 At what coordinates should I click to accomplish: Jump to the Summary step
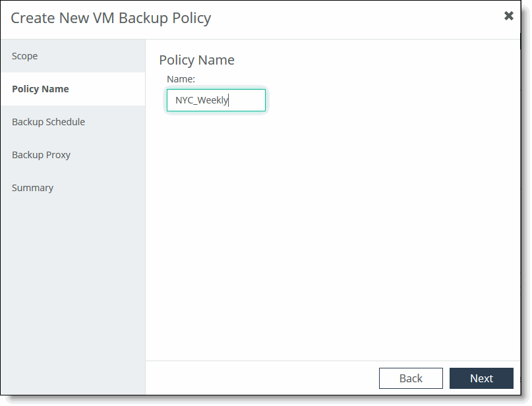32,188
